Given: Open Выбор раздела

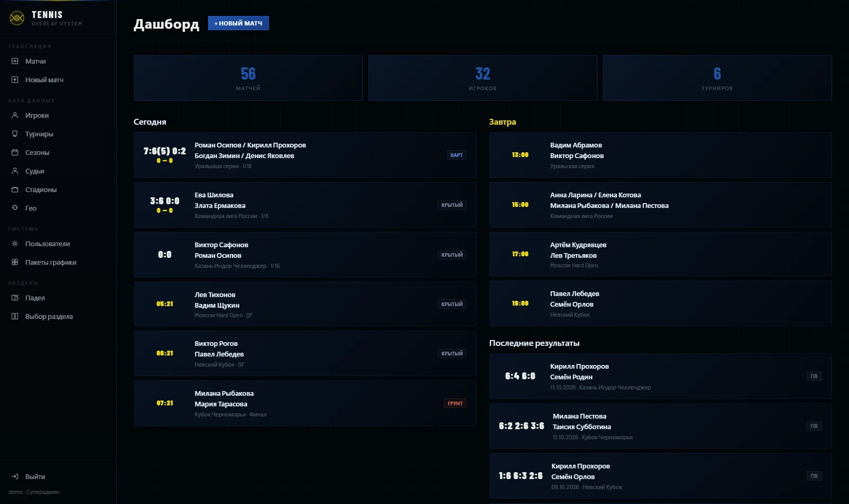Looking at the screenshot, I should pos(58,316).
